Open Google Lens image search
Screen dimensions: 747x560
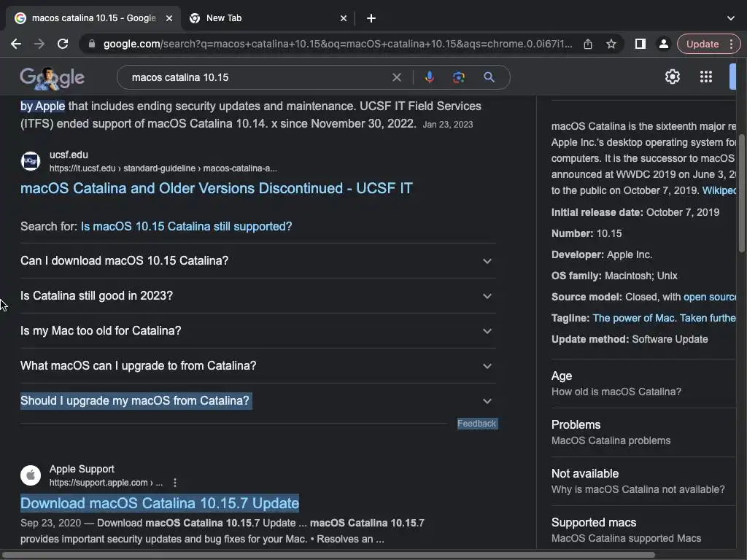[459, 77]
